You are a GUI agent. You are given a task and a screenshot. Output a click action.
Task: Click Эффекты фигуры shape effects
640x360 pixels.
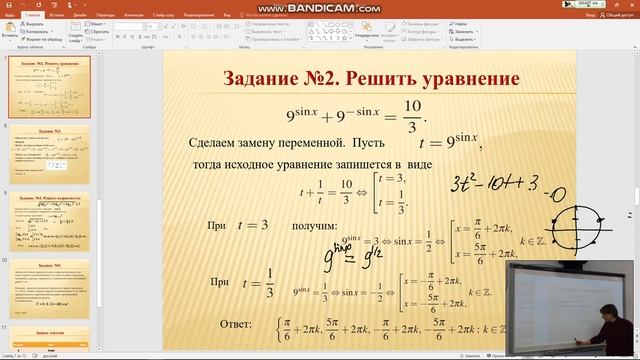(x=421, y=39)
